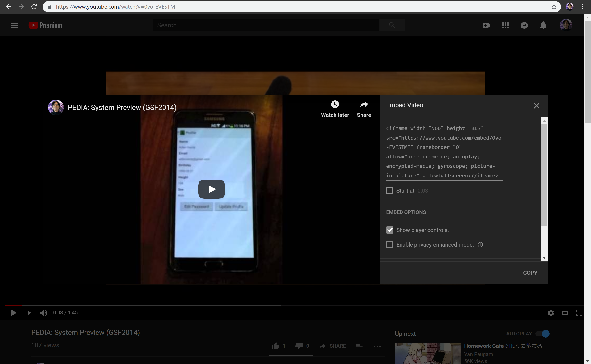Turn off the Autoplay switch
The height and width of the screenshot is (364, 591).
coord(543,334)
